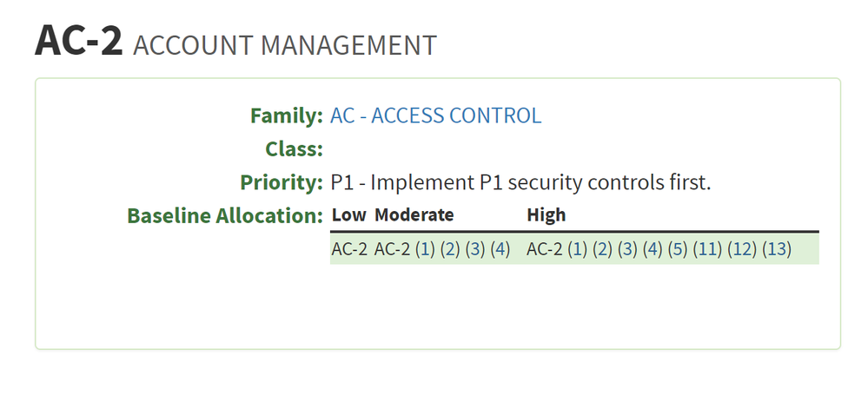Click enhancement (1) in the High baseline
Screen dimensions: 868x402
pos(577,250)
